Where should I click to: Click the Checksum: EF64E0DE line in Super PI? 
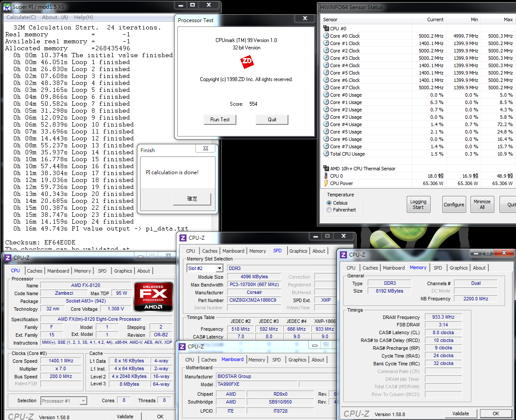pos(40,242)
